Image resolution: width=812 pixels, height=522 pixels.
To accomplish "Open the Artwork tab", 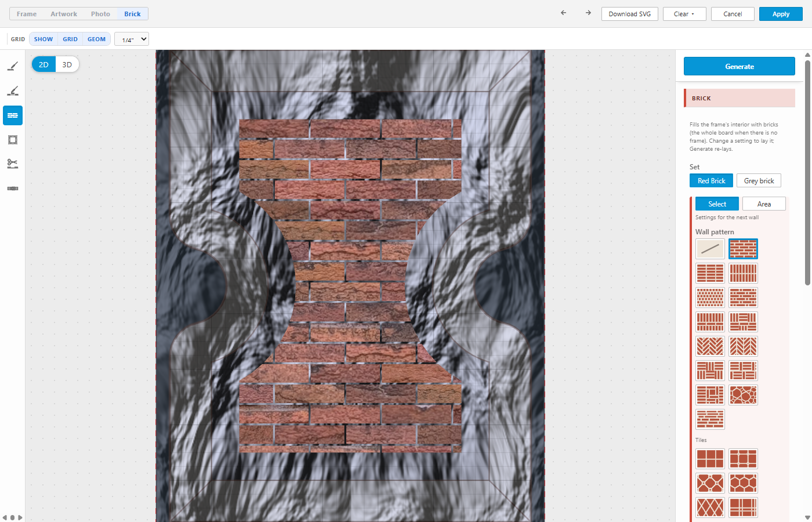I will pos(64,14).
